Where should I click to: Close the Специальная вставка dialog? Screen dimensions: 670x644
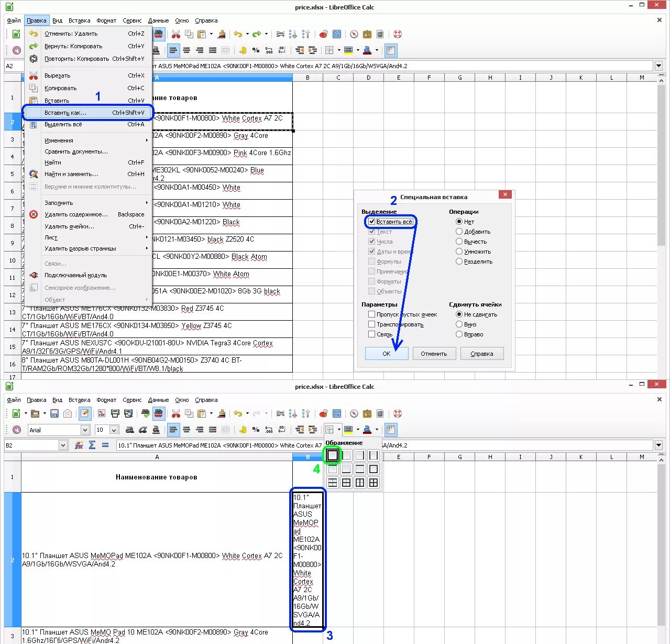click(505, 194)
